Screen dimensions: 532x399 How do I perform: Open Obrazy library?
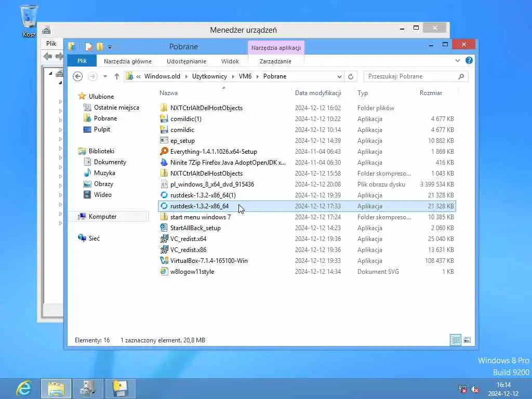(x=103, y=184)
